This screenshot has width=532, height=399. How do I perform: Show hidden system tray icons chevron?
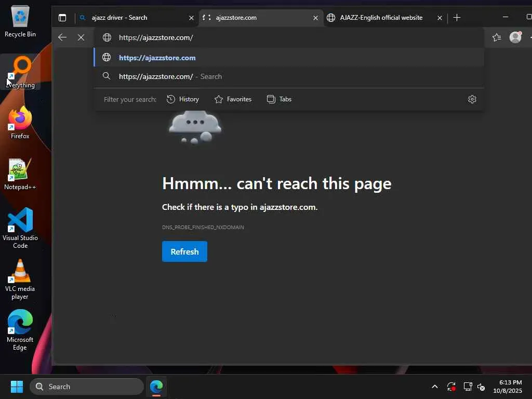(x=435, y=387)
